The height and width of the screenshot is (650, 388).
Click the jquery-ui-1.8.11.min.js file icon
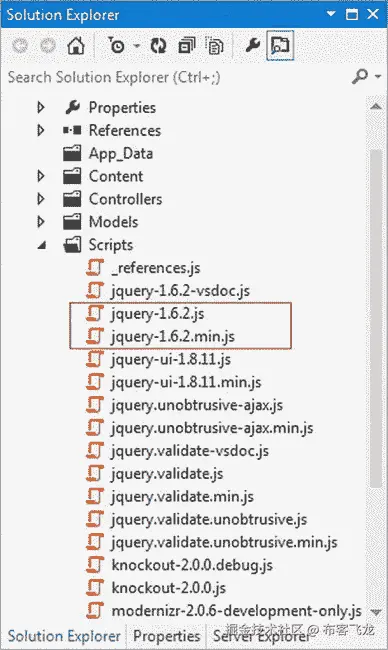coord(95,382)
